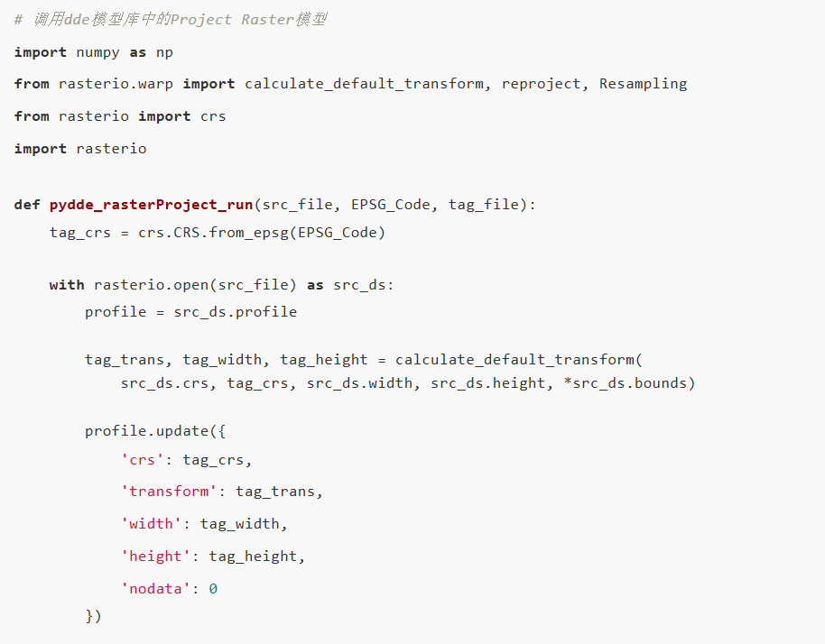Image resolution: width=825 pixels, height=644 pixels.
Task: Click the 'numpy' module name in import
Action: tap(97, 52)
